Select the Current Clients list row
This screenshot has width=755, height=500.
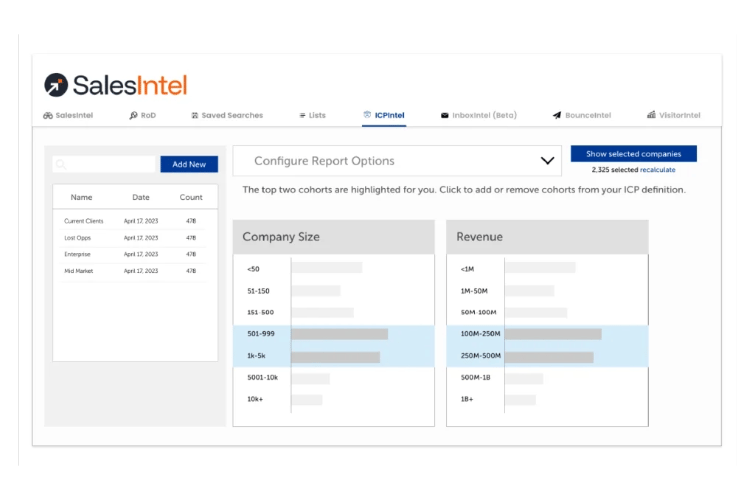[135, 221]
